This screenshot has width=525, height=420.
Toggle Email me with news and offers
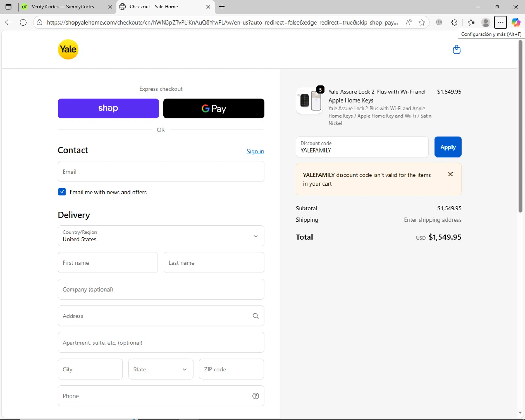pos(62,192)
